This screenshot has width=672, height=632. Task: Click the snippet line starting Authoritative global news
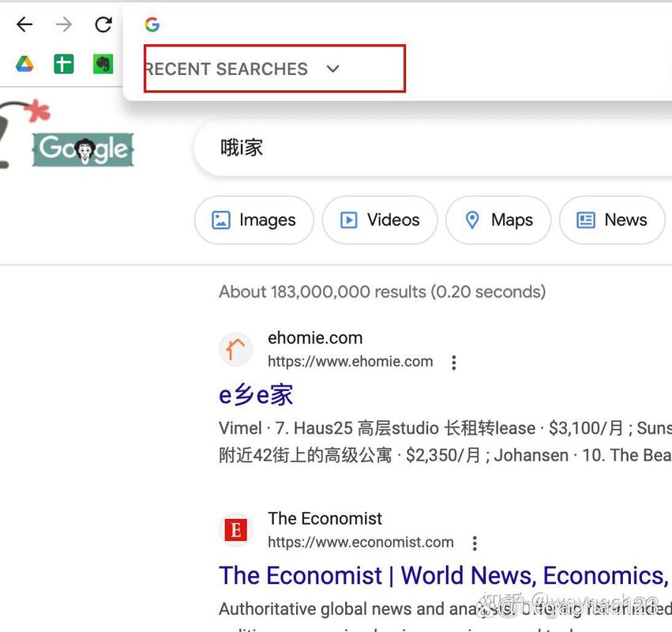click(445, 608)
